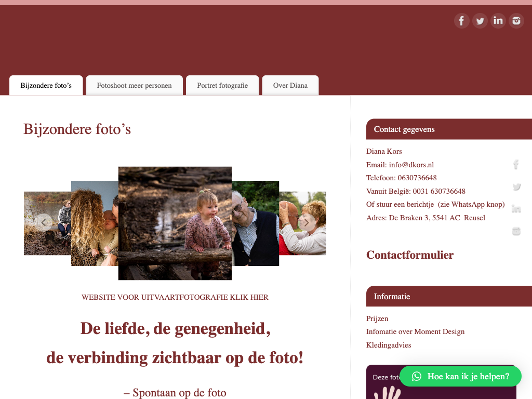Show next photo with right carousel arrow
The width and height of the screenshot is (532, 399).
pyautogui.click(x=307, y=222)
